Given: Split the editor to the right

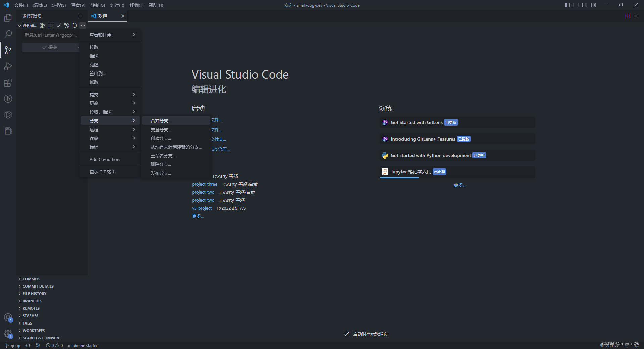Looking at the screenshot, I should tap(628, 16).
